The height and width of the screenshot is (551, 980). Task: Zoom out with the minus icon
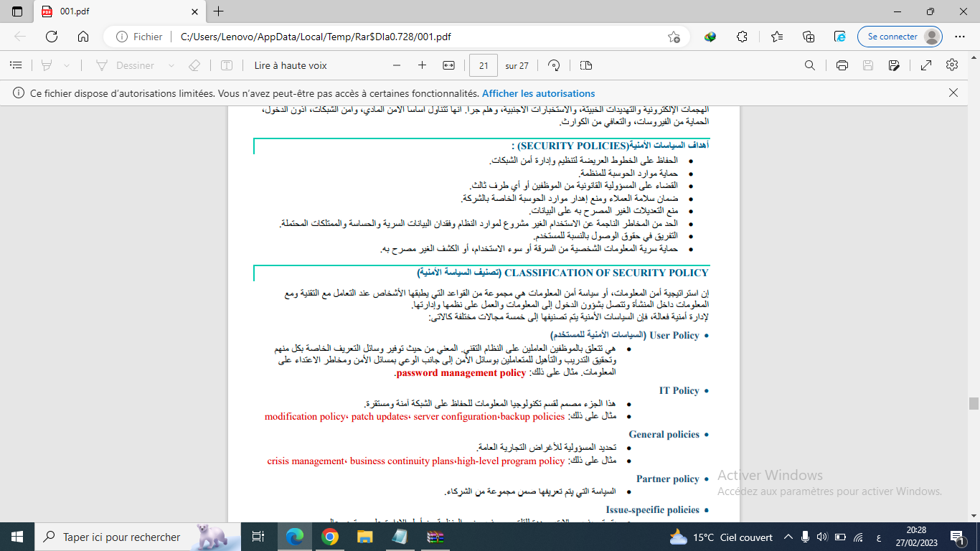pyautogui.click(x=396, y=65)
